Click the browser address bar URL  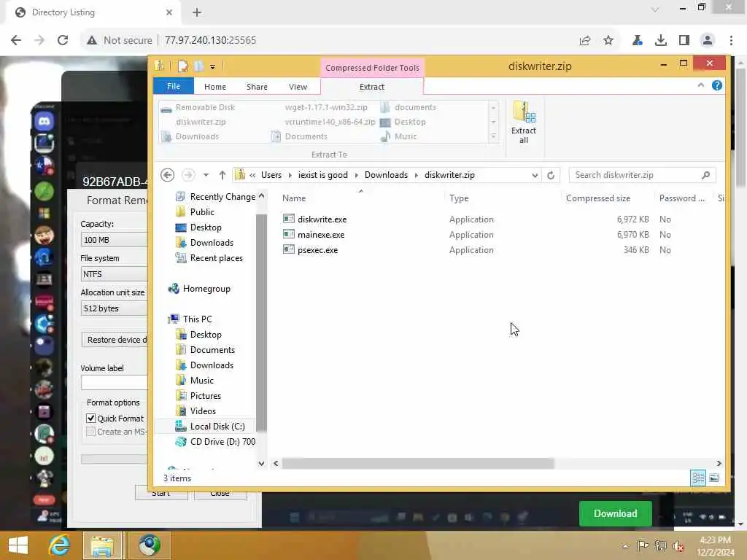[x=210, y=40]
